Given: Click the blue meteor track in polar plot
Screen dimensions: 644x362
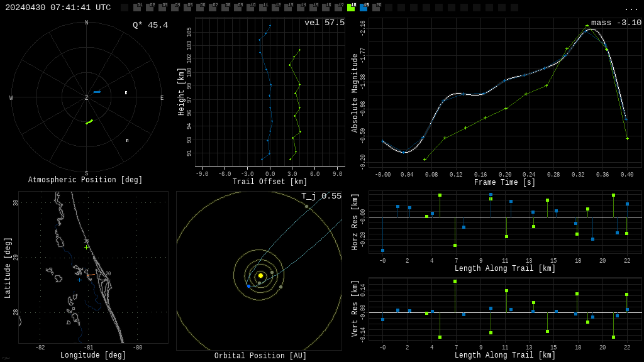Looking at the screenshot, I should coord(97,92).
